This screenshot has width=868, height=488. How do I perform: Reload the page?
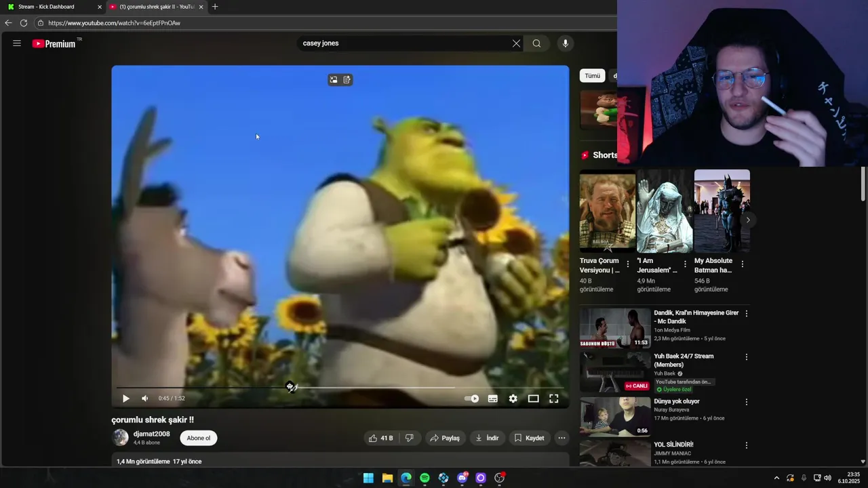click(x=24, y=23)
